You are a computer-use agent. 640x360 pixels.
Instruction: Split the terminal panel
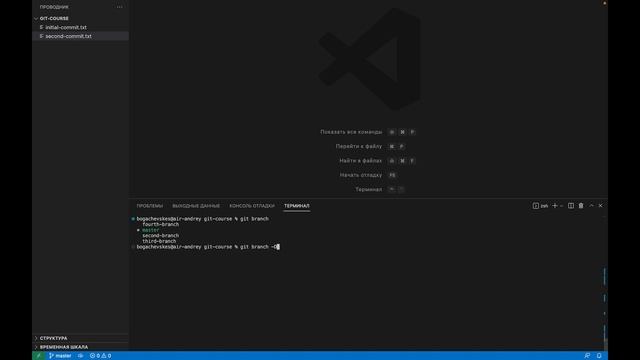(x=571, y=206)
